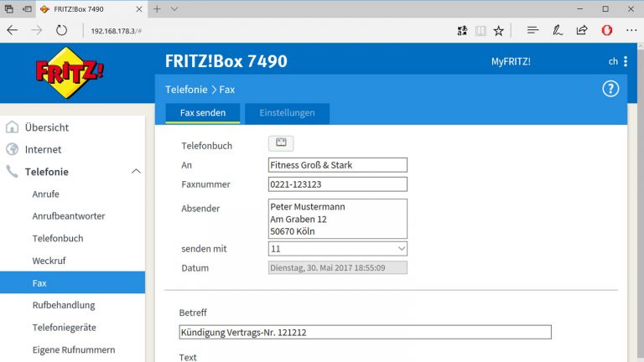This screenshot has width=644, height=362.
Task: Select the Fax senden tab
Action: tap(203, 113)
